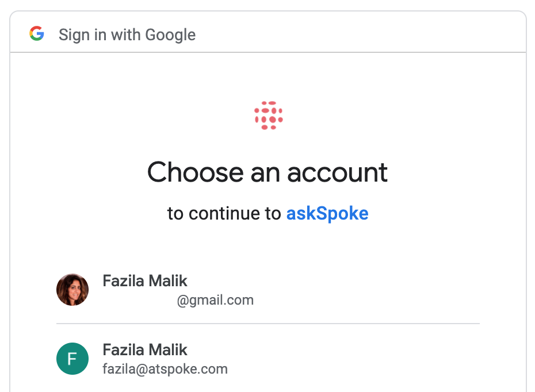Click the Choose an account heading
Image resolution: width=535 pixels, height=392 pixels.
tap(267, 172)
